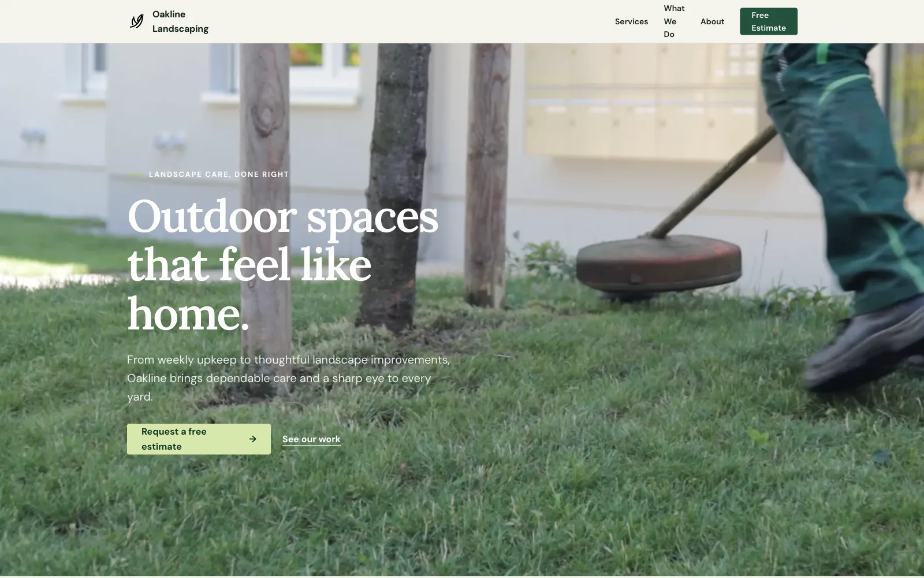This screenshot has height=578, width=924.
Task: Follow the See our work link
Action: [311, 439]
